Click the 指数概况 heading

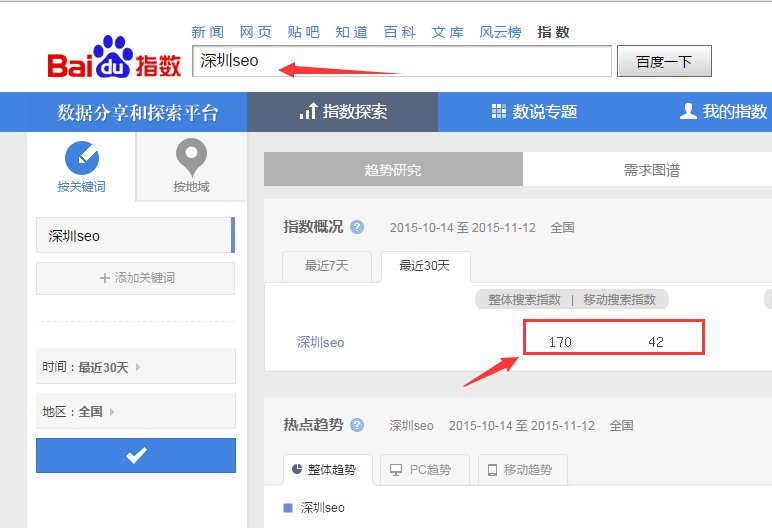pos(313,227)
